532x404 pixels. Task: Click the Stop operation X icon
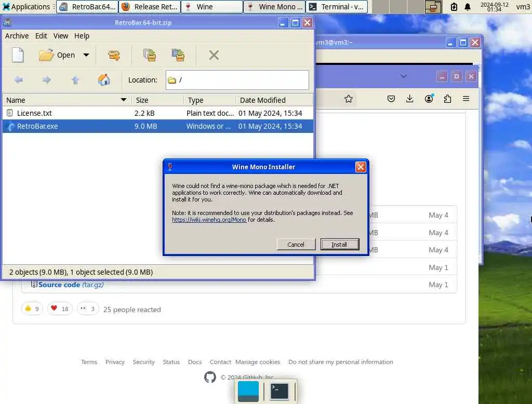coord(214,55)
